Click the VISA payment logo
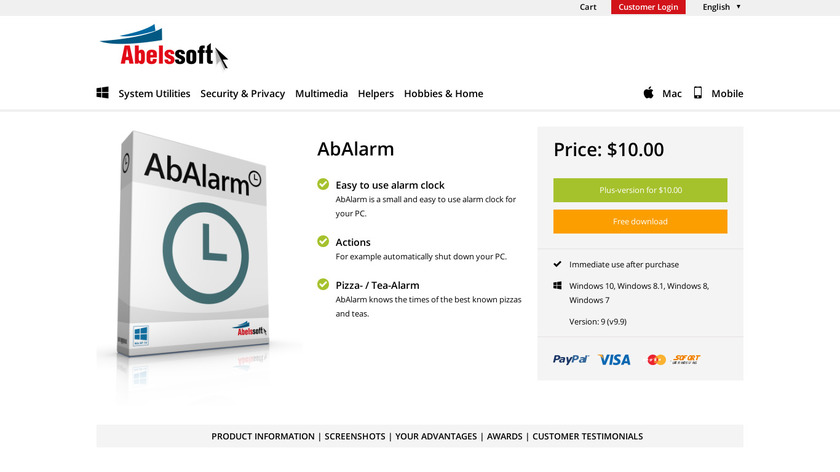 pos(615,359)
